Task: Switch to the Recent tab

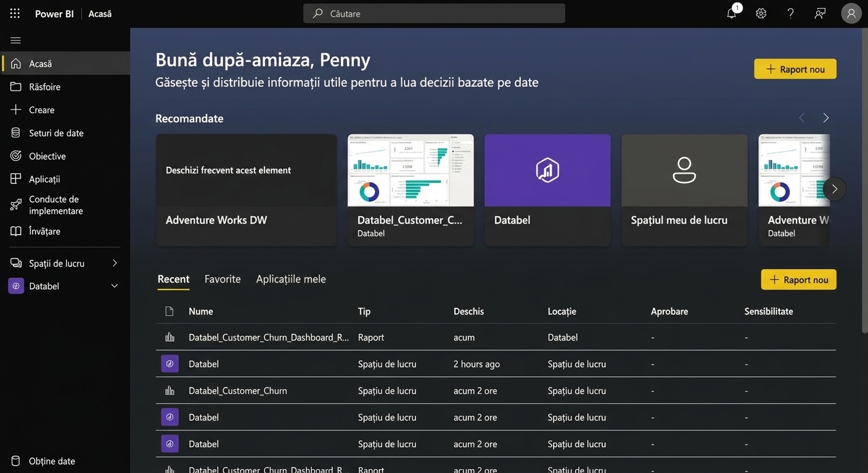Action: pos(173,279)
